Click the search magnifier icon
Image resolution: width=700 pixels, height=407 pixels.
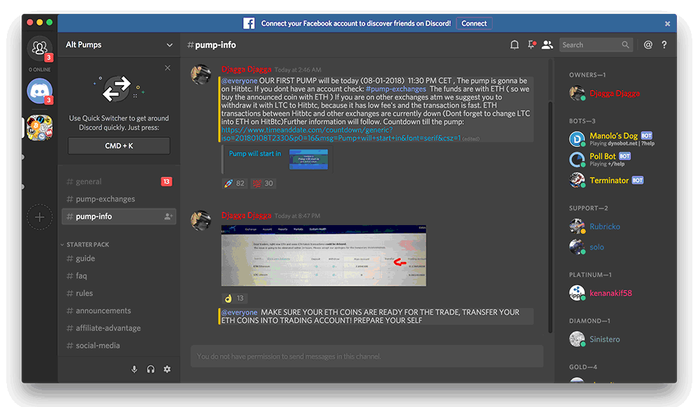[625, 45]
